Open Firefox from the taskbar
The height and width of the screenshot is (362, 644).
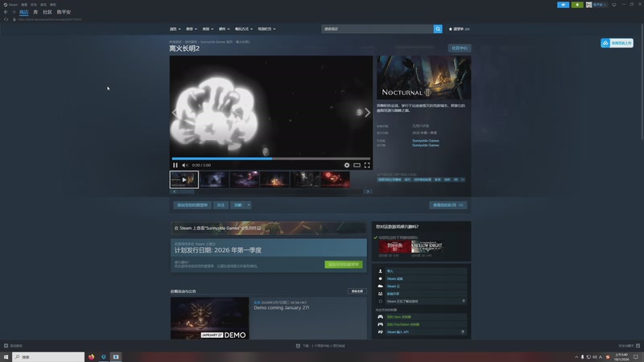91,357
